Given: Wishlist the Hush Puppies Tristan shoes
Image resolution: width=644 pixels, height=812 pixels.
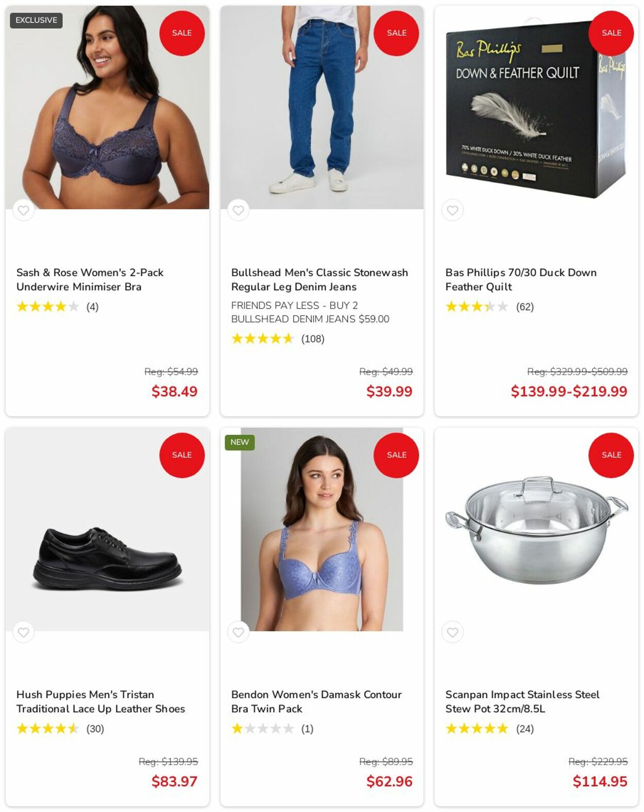Looking at the screenshot, I should point(23,632).
